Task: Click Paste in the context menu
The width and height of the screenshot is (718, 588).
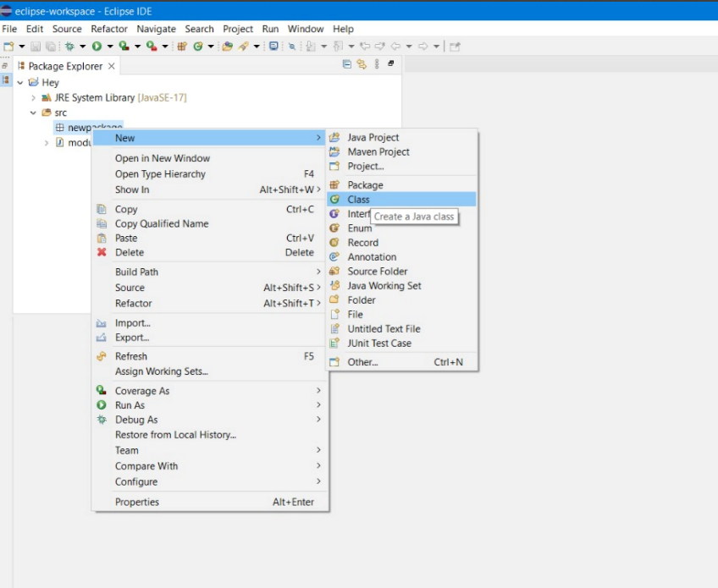Action: 124,238
